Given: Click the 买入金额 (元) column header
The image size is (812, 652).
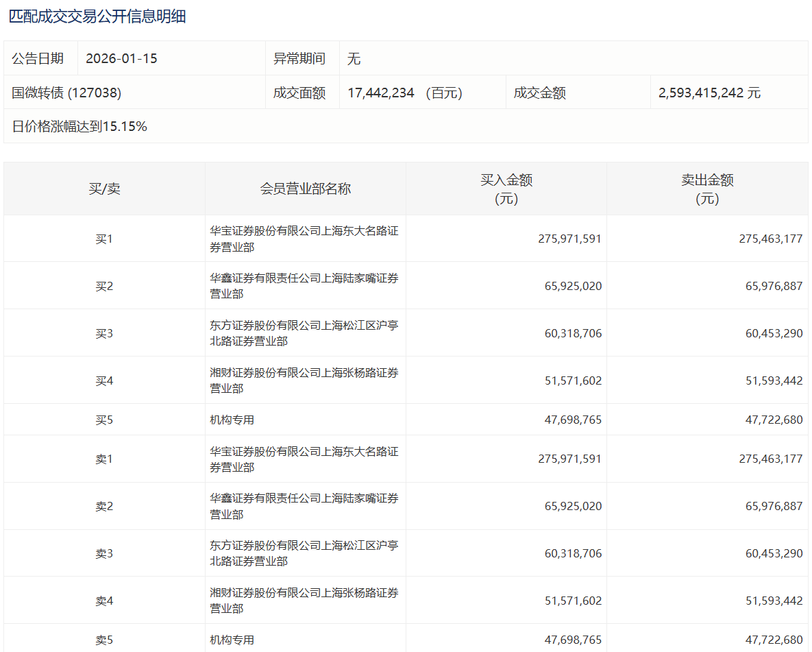Looking at the screenshot, I should tap(506, 189).
